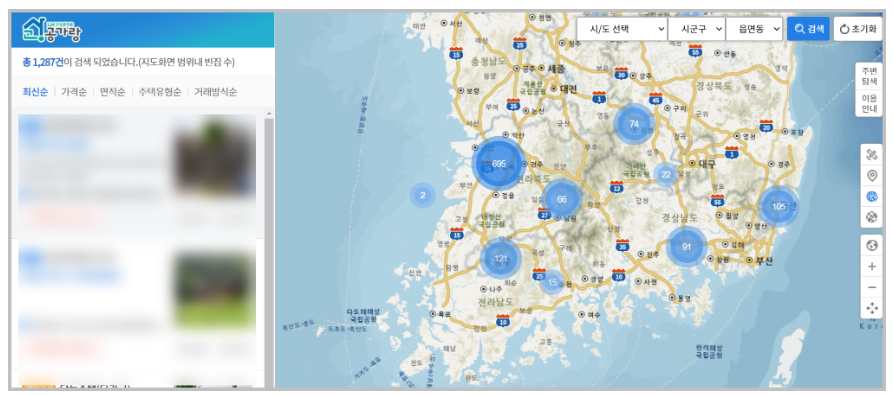Click the 포항 city label
Image resolution: width=893 pixels, height=395 pixels.
(x=797, y=131)
